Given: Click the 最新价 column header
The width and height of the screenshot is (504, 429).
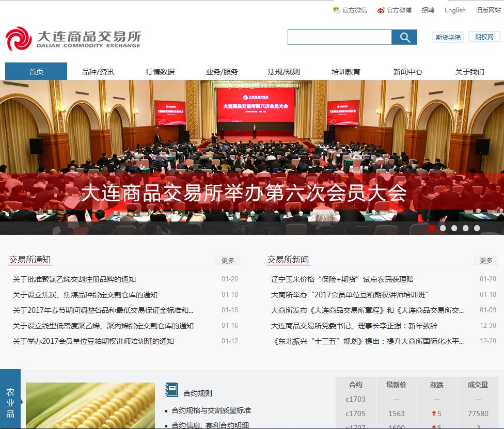Looking at the screenshot, I should pos(396,385).
